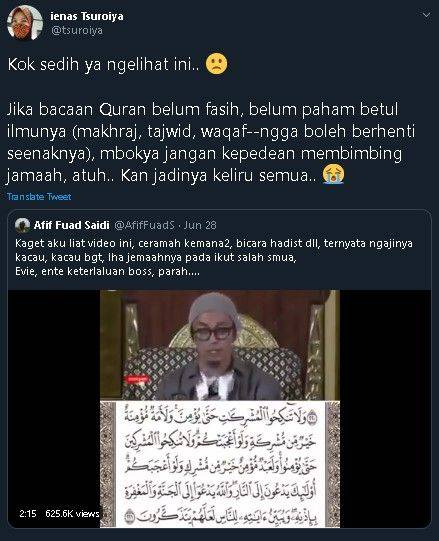This screenshot has width=439, height=541.
Task: Click the ienas Tsuroiya display name
Action: click(x=87, y=16)
